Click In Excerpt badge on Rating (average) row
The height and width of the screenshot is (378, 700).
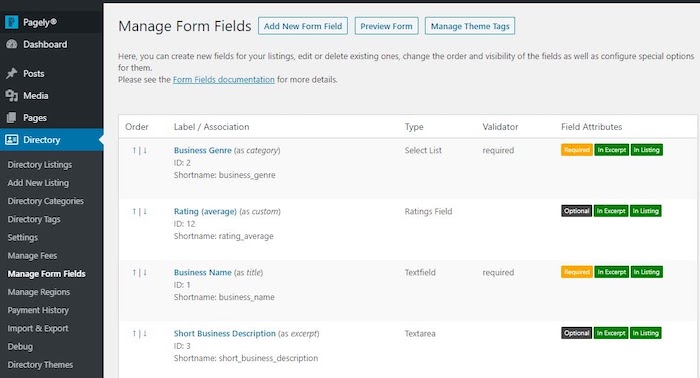611,211
